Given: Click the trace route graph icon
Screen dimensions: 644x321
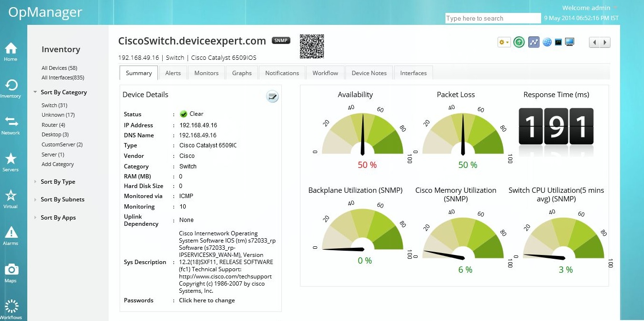Looking at the screenshot, I should pyautogui.click(x=533, y=42).
